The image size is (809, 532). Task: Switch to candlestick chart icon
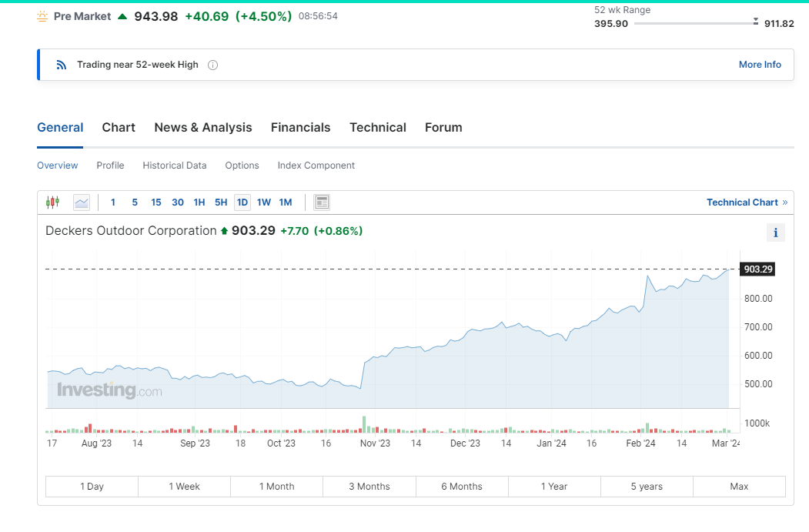(x=52, y=202)
